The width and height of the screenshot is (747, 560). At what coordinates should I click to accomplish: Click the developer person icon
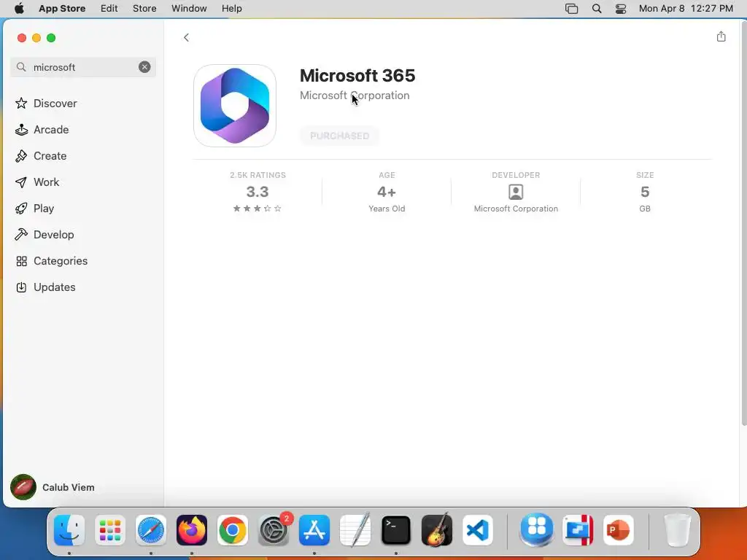pos(516,192)
